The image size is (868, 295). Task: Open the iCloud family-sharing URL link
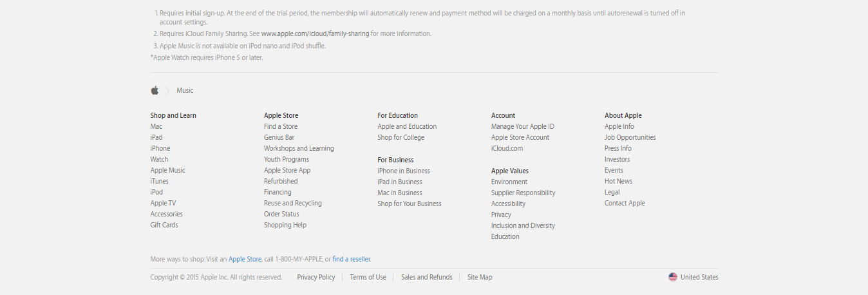(315, 33)
